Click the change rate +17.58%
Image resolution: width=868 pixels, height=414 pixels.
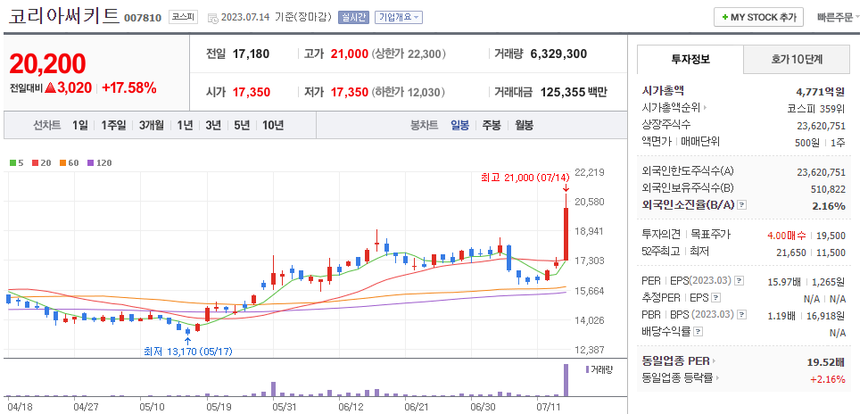(x=129, y=87)
